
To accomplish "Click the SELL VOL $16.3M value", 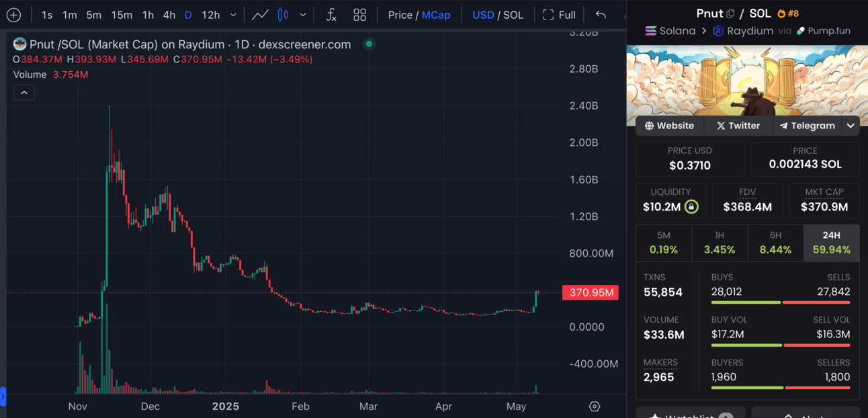I will [833, 334].
